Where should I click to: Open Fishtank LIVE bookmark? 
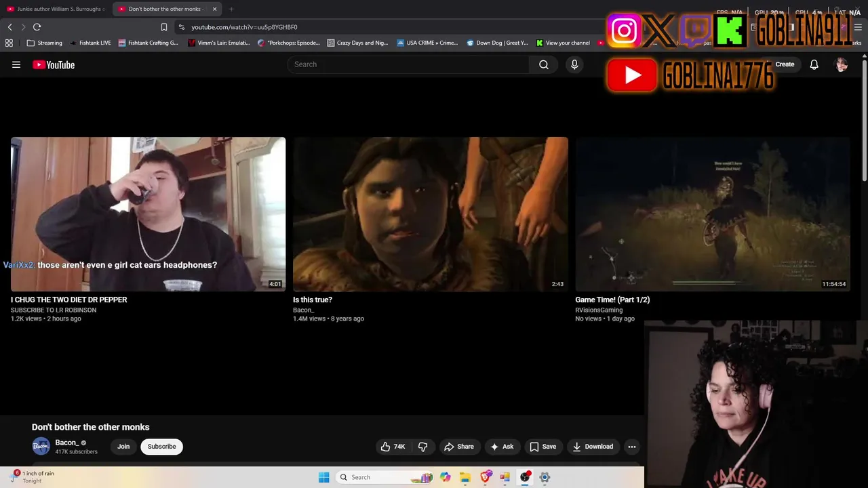click(x=90, y=43)
